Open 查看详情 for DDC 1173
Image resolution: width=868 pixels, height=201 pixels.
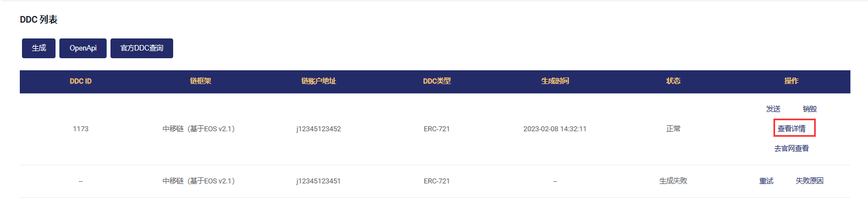click(x=791, y=129)
